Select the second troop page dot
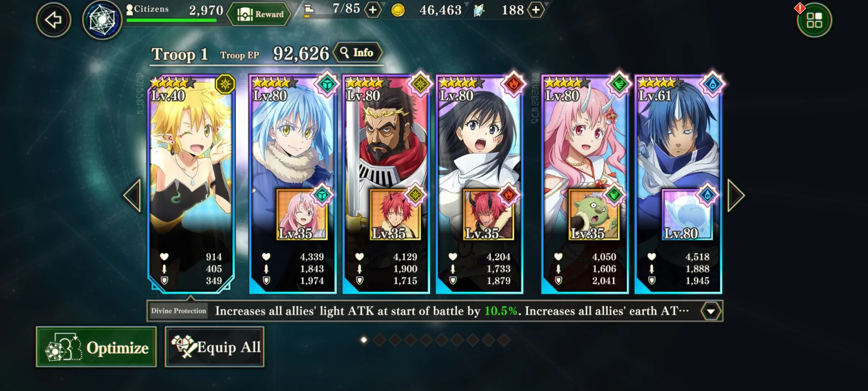This screenshot has height=391, width=868. tap(379, 340)
